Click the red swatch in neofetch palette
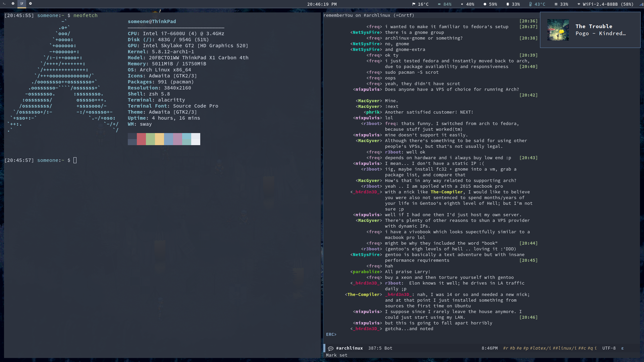 click(x=141, y=139)
